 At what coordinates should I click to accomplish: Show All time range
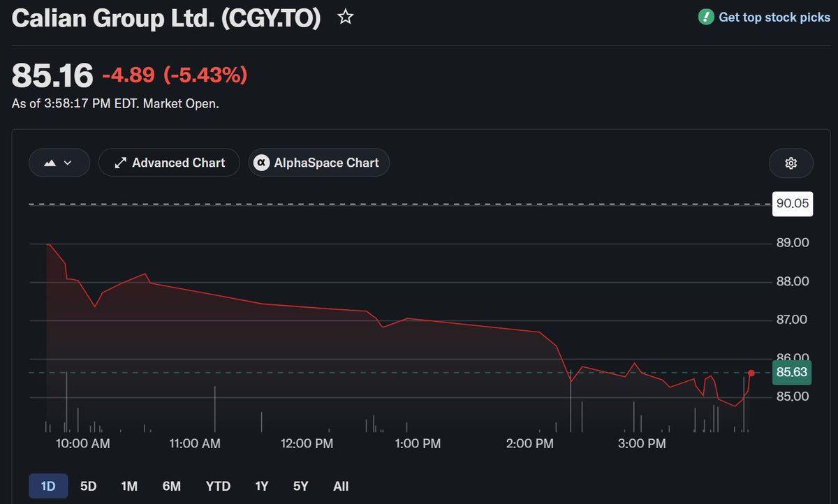click(341, 487)
